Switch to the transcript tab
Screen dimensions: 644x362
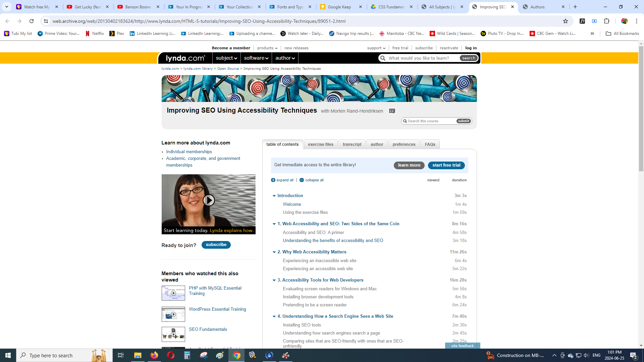pos(352,144)
